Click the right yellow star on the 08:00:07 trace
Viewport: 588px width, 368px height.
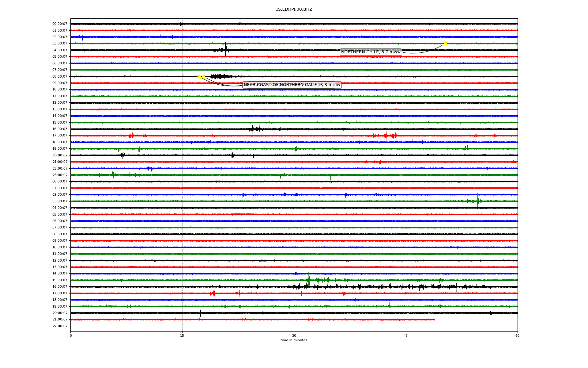(203, 76)
